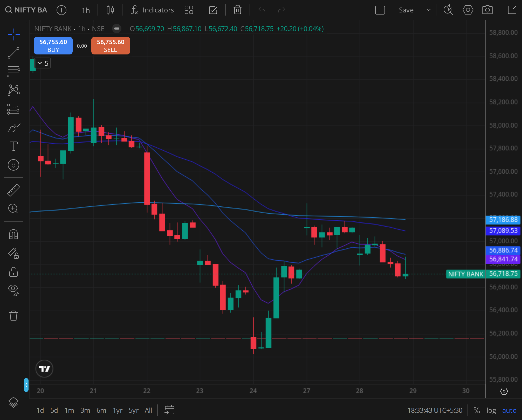
Task: Select chart layout rectangle icon
Action: [x=380, y=10]
